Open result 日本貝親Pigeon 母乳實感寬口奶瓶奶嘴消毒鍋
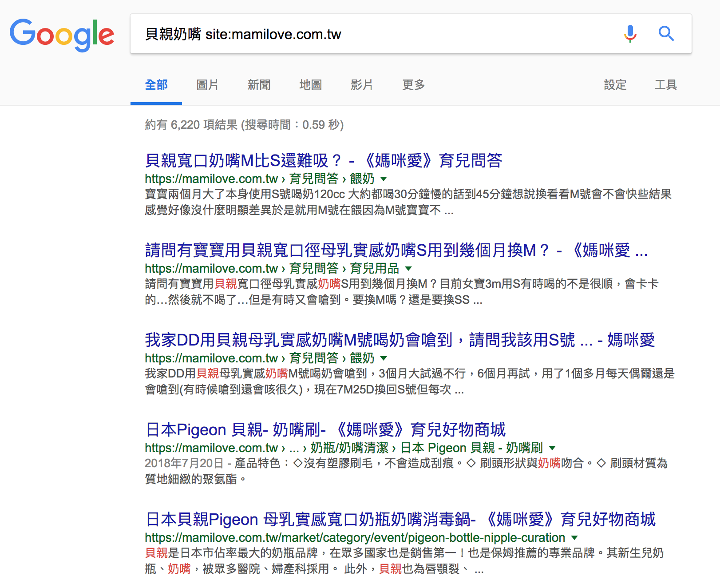 (x=400, y=519)
